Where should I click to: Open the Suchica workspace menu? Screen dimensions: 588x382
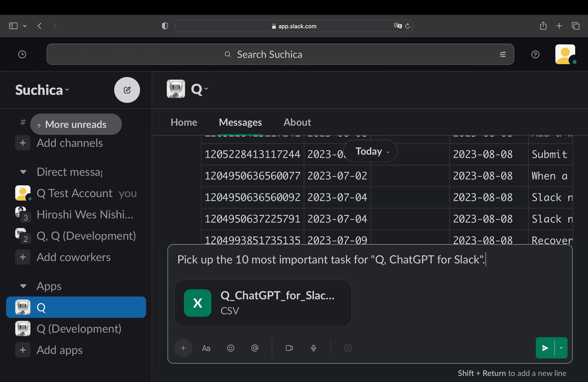[42, 90]
